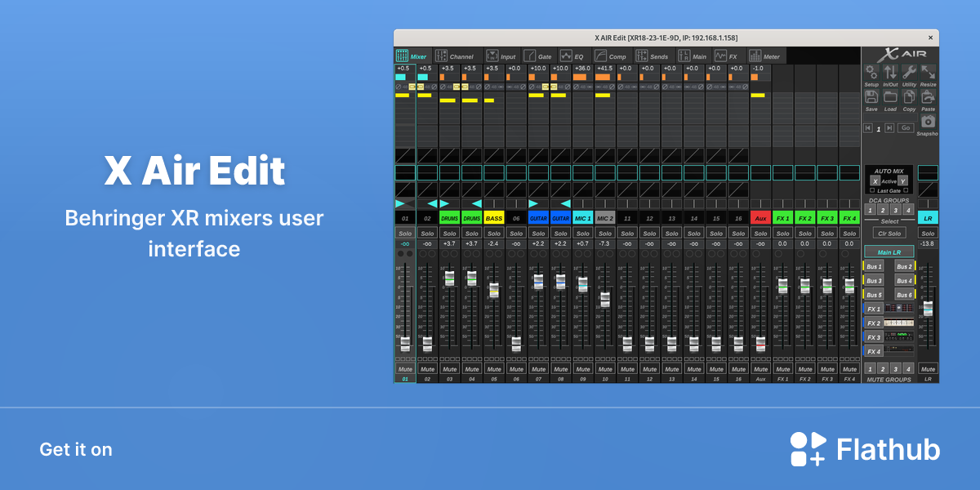Click the Snapshot camera icon

tap(928, 121)
